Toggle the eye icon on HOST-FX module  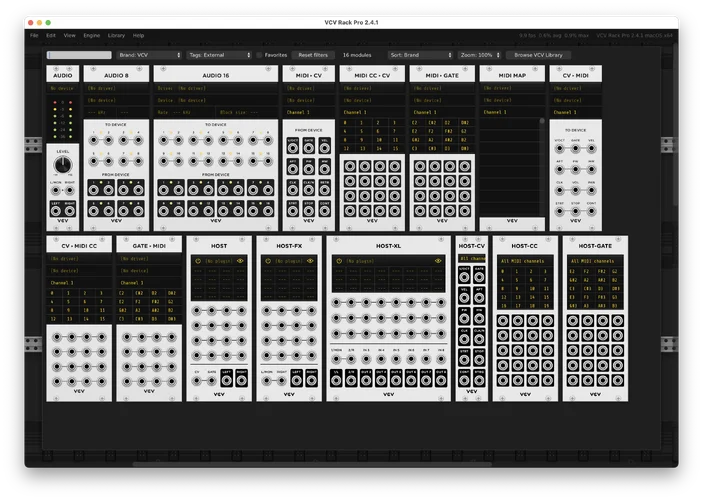click(x=310, y=261)
